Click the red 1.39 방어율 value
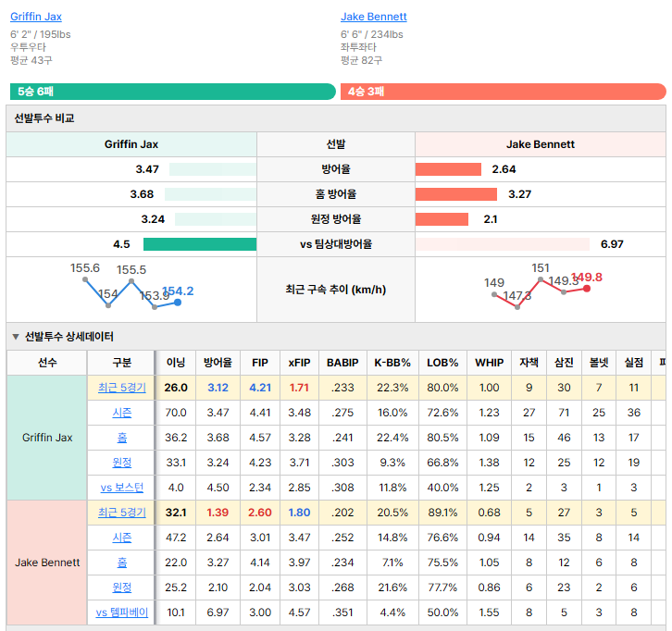 [218, 513]
